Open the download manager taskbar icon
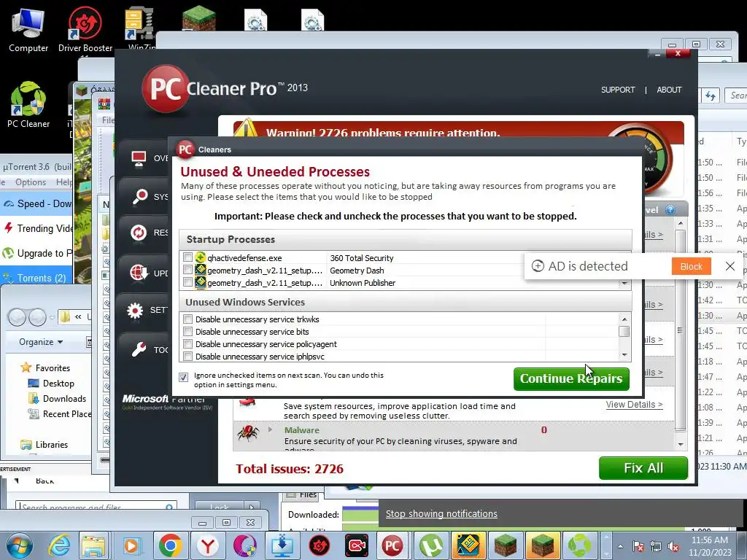747x560 pixels. [282, 545]
